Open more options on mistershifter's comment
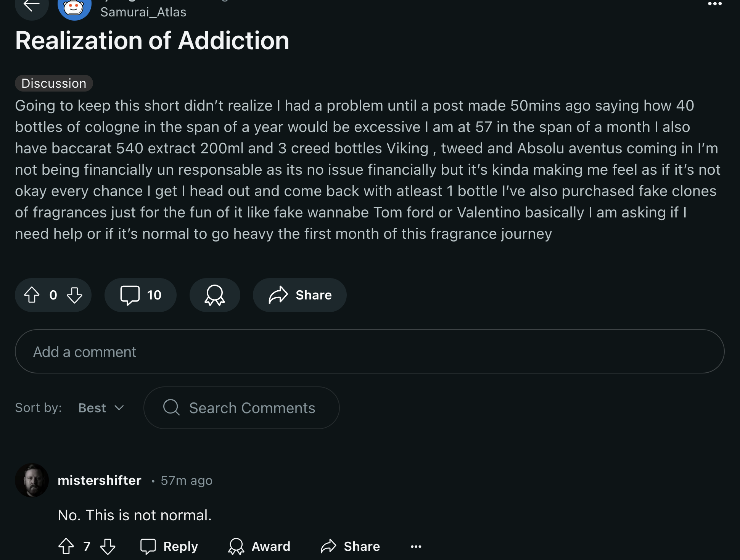 [416, 547]
